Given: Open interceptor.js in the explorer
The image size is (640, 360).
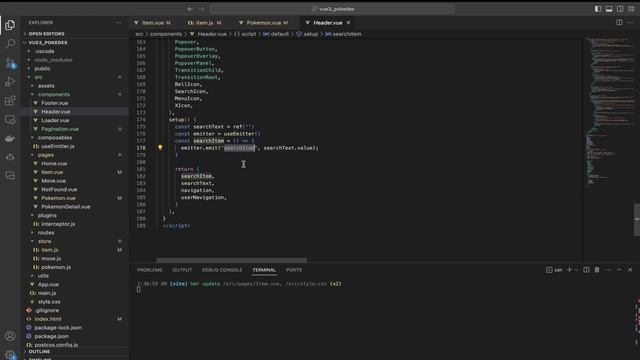Looking at the screenshot, I should (58, 224).
